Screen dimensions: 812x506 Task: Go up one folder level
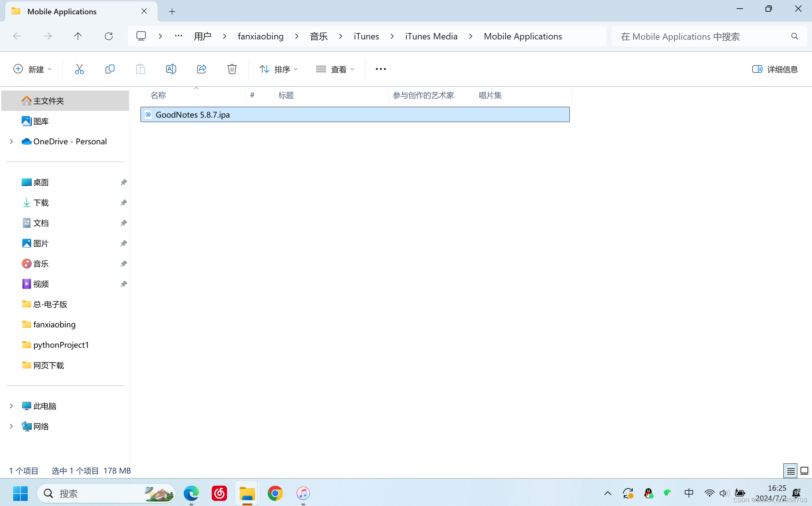coord(78,36)
